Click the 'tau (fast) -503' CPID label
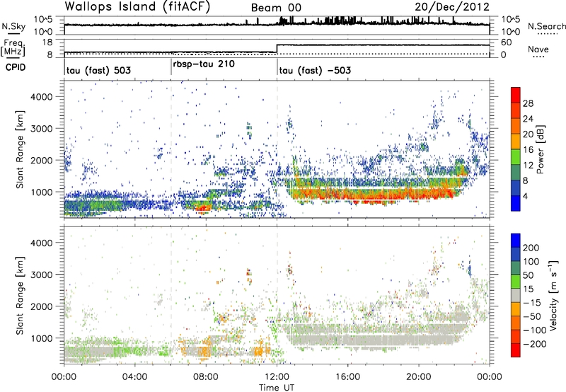Screen dimensions: 566x392 coord(315,70)
